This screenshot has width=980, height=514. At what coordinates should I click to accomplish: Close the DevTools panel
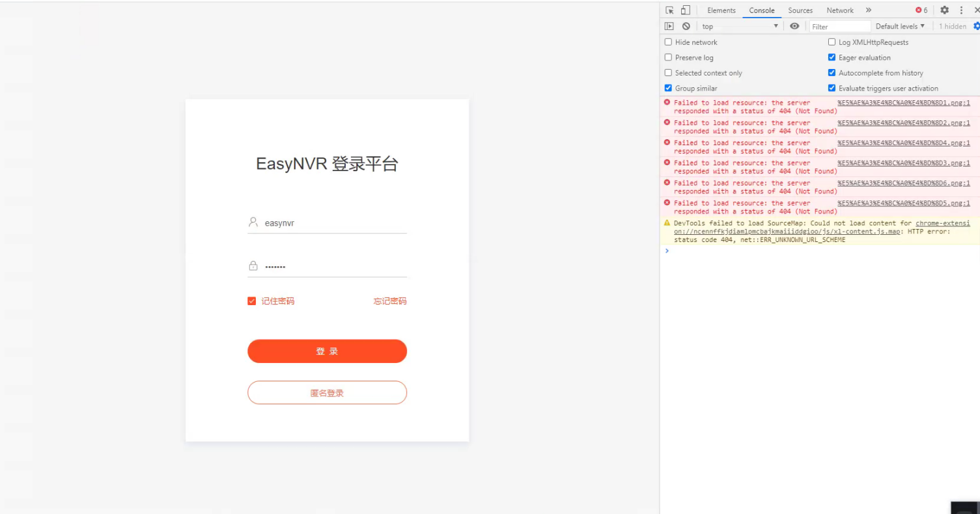pos(977,10)
